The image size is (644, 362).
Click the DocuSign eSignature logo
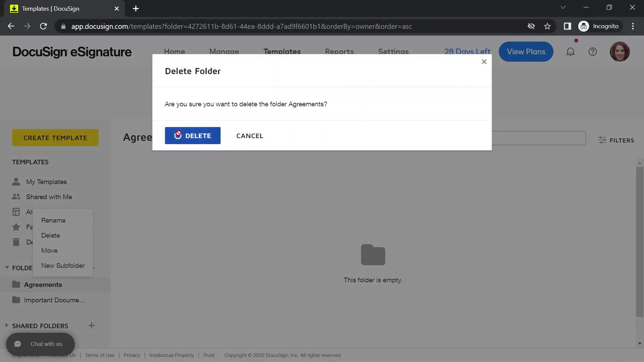[72, 52]
